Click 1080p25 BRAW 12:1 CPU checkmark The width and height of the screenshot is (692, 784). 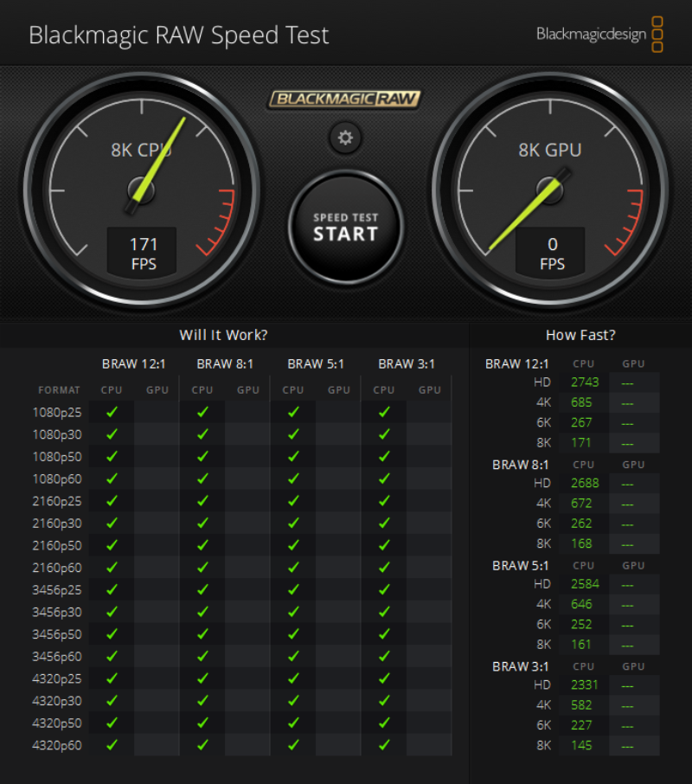(112, 412)
